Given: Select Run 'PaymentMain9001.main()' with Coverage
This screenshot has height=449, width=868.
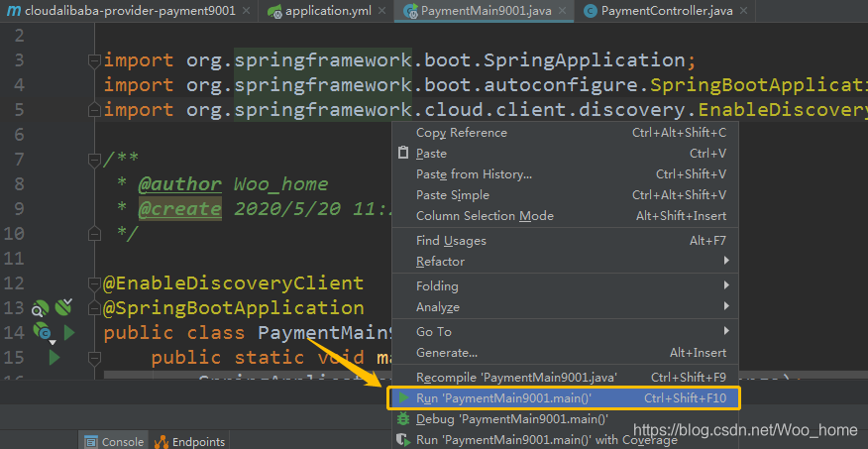Looking at the screenshot, I should [565, 440].
